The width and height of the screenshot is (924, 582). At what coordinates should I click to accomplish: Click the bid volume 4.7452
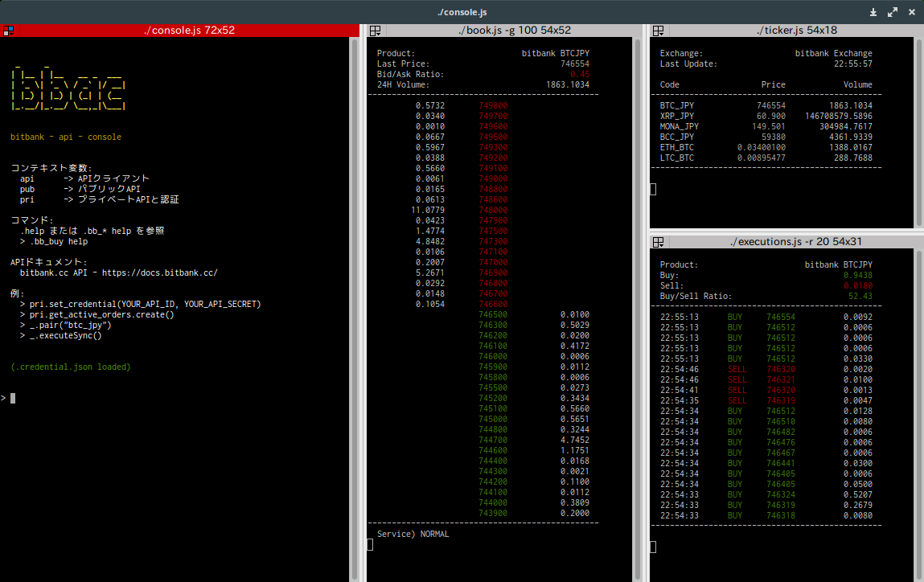[x=574, y=440]
